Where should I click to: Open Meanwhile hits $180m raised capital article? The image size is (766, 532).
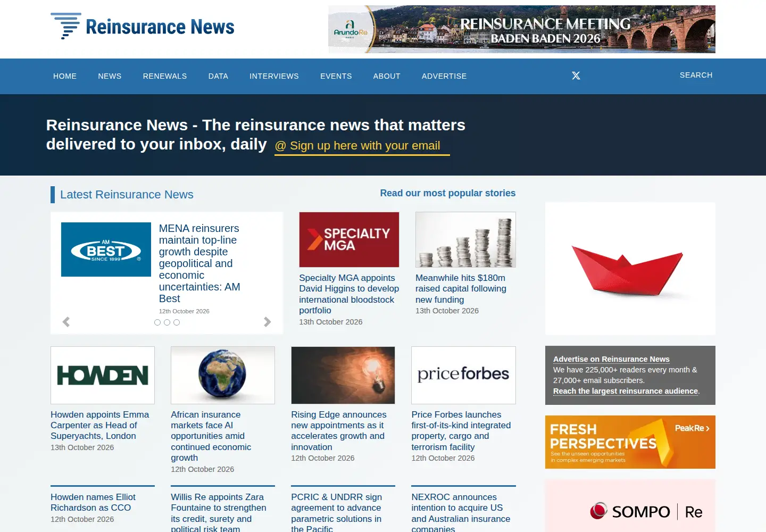[x=461, y=288]
